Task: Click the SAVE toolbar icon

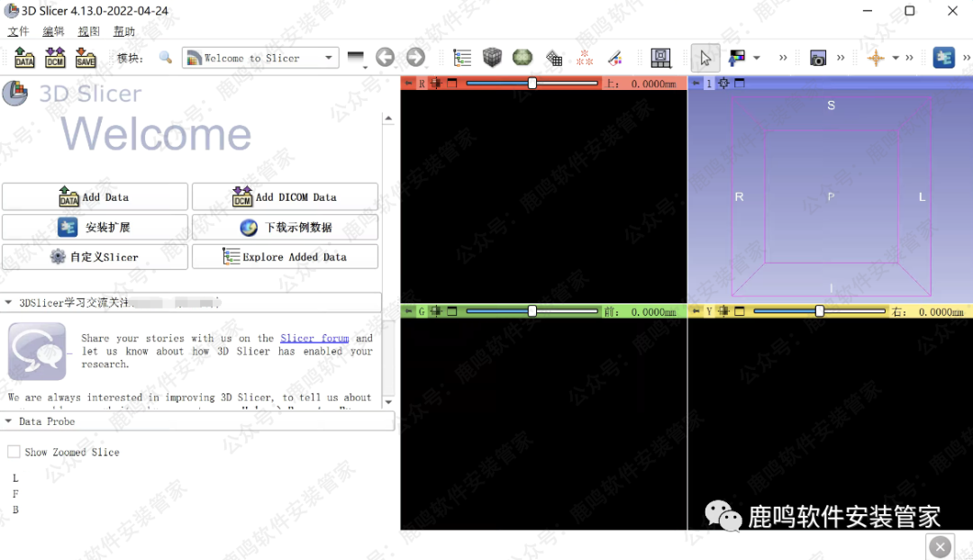Action: (86, 59)
